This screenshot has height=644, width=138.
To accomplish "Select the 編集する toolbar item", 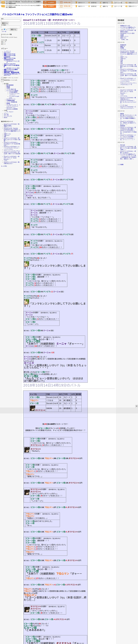I will tap(104, 6).
